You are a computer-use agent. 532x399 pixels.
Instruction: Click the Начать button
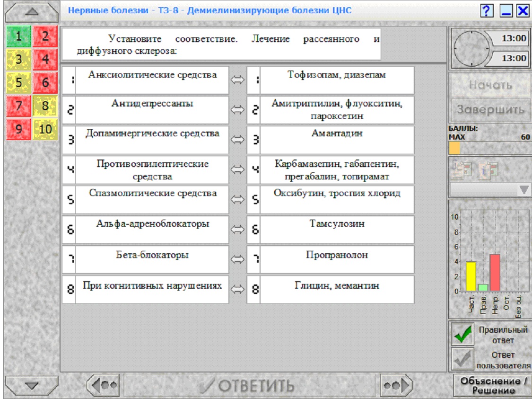[x=490, y=85]
